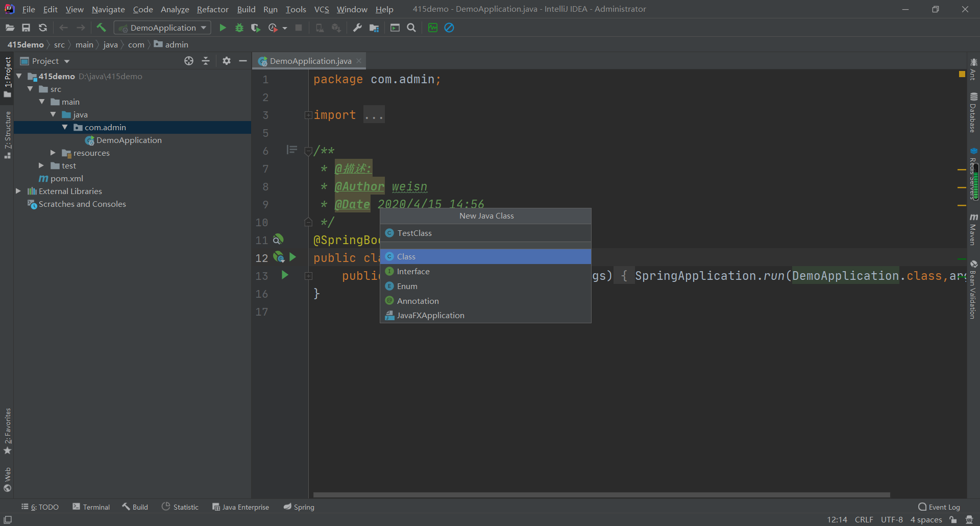This screenshot has width=980, height=526.
Task: Toggle the Favorites side panel
Action: point(8,431)
